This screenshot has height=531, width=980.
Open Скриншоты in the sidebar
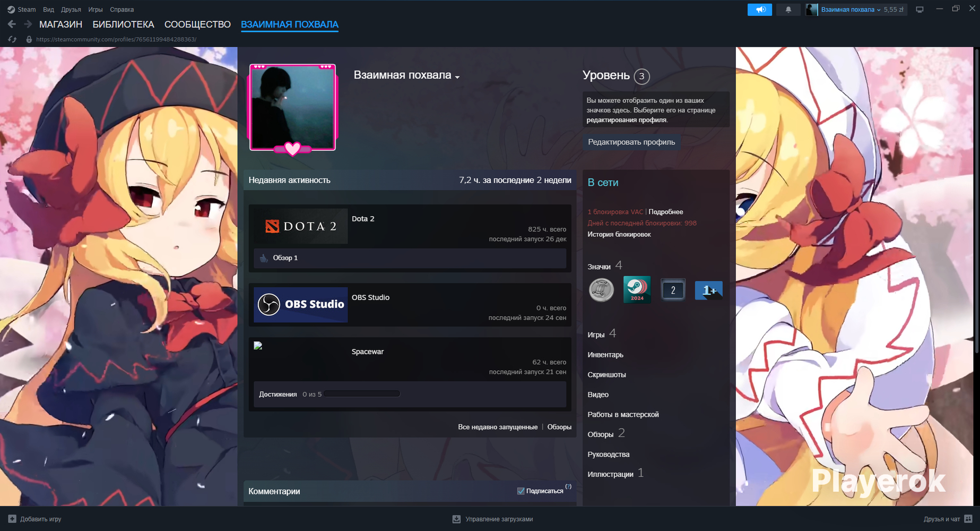point(606,374)
